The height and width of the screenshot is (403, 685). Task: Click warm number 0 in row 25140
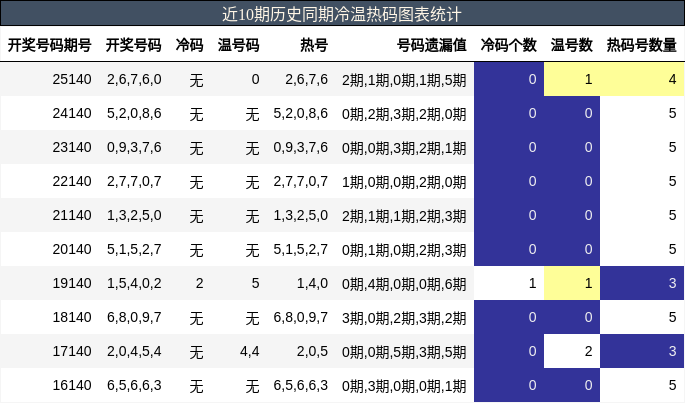[255, 79]
